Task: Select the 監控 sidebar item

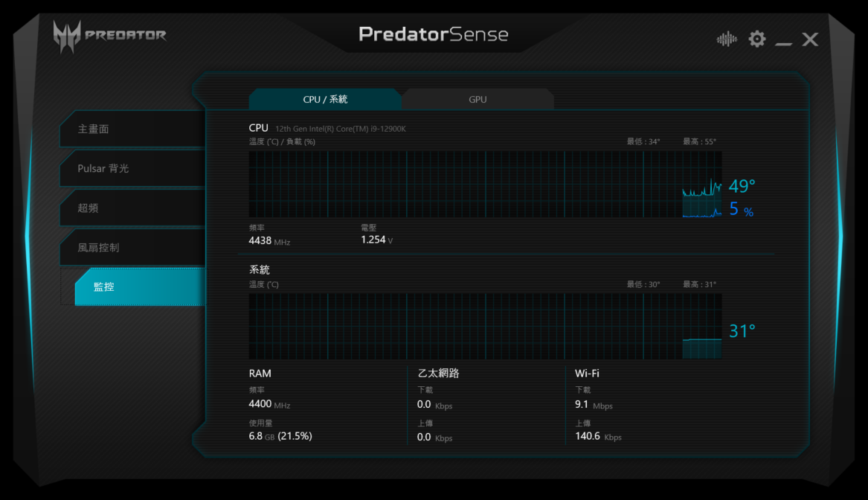Action: (x=140, y=286)
